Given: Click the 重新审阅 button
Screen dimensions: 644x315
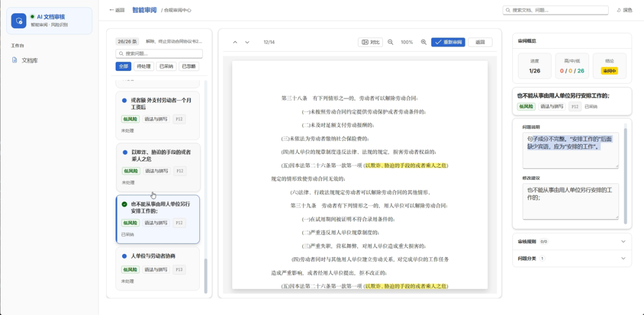Looking at the screenshot, I should (448, 42).
